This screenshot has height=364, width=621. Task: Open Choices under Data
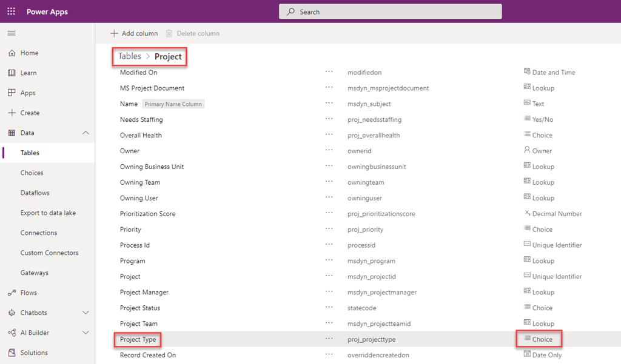(32, 173)
